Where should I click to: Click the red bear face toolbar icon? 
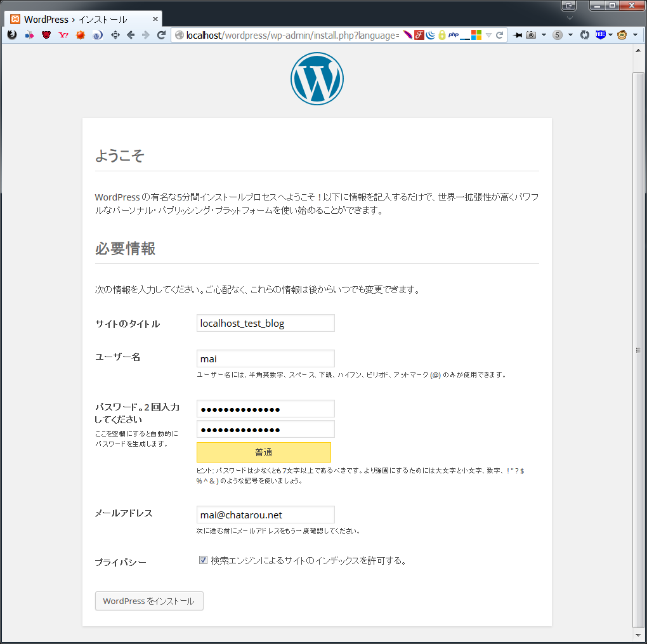point(46,35)
